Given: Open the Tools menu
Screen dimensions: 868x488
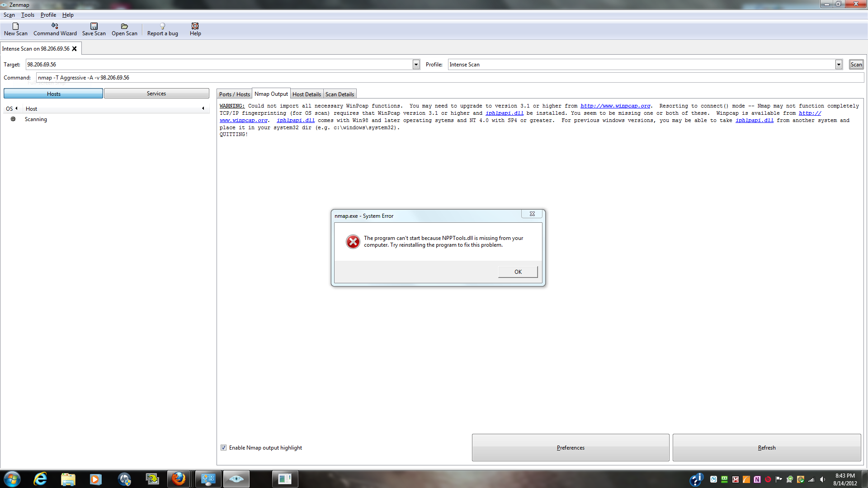Looking at the screenshot, I should (x=28, y=15).
